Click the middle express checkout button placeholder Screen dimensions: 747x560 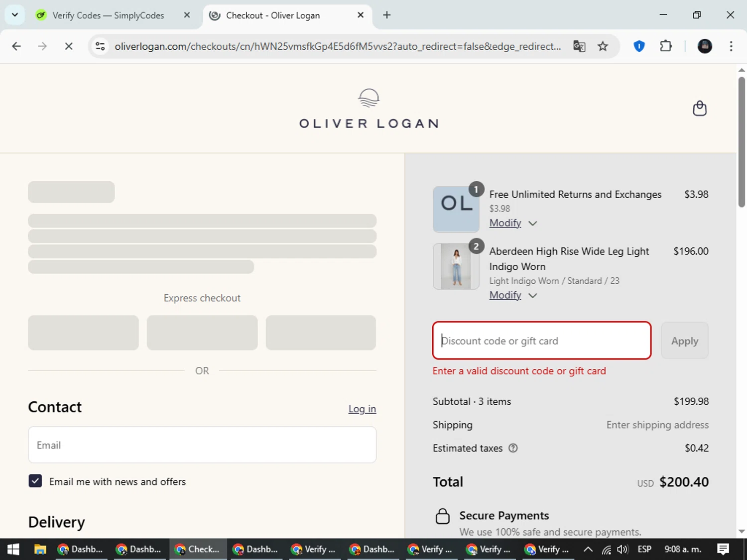(202, 333)
